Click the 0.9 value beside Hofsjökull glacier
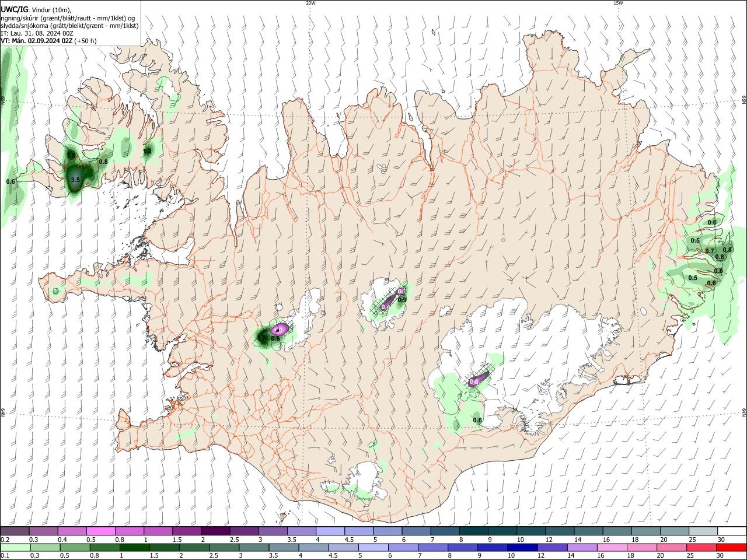This screenshot has height=560, width=747. 402,300
